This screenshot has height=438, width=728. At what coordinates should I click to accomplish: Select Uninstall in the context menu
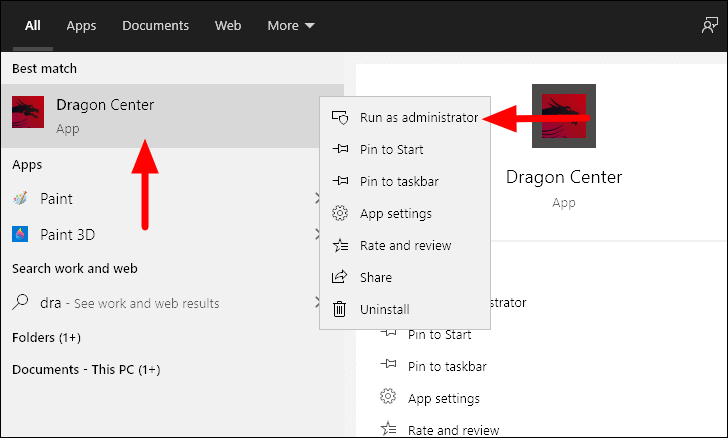tap(405, 309)
